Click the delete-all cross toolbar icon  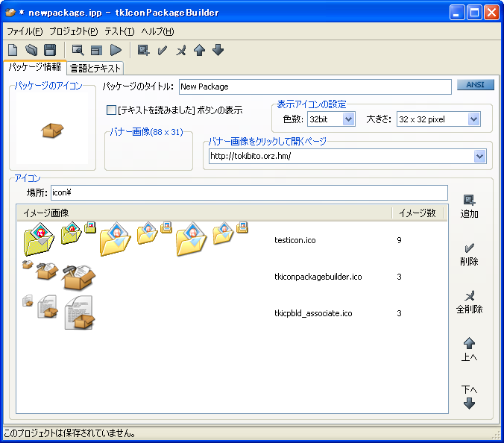point(181,50)
